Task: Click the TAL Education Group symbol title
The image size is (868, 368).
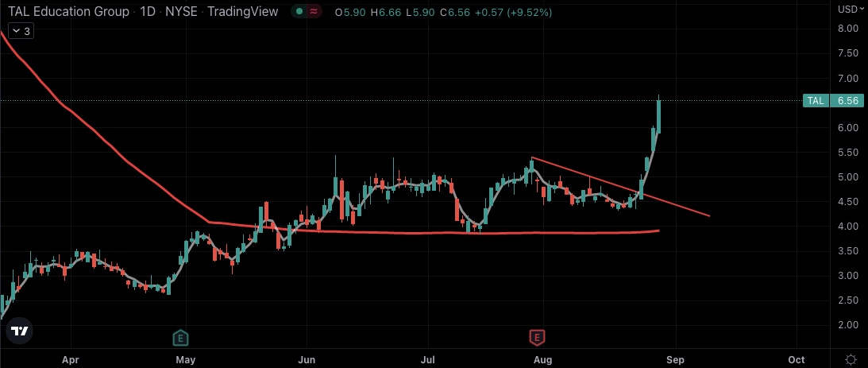Action: point(68,12)
